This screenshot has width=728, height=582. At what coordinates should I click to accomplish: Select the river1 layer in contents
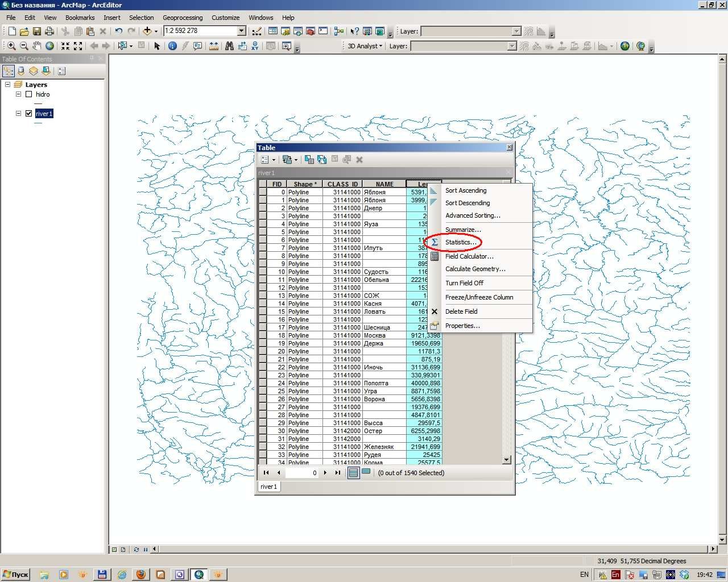[44, 114]
